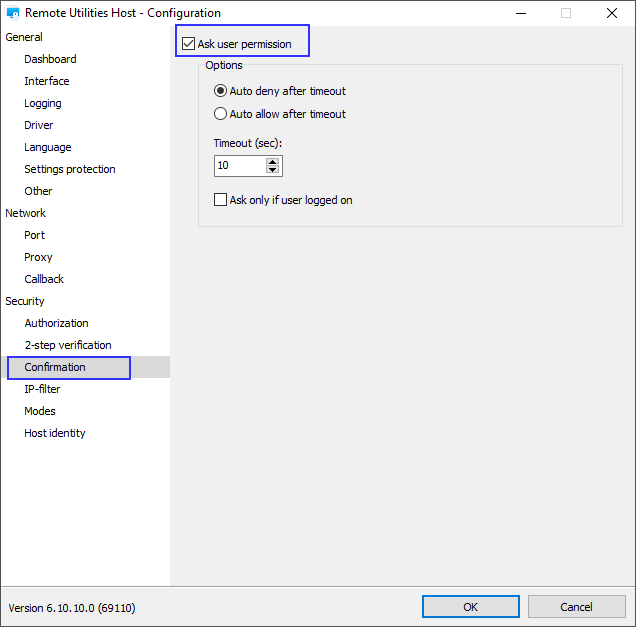The image size is (636, 627).
Task: Select Authorization under Security
Action: coord(56,323)
